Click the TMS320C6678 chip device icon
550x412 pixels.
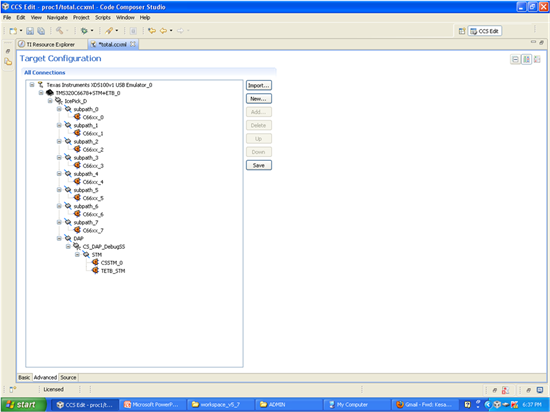[50, 93]
